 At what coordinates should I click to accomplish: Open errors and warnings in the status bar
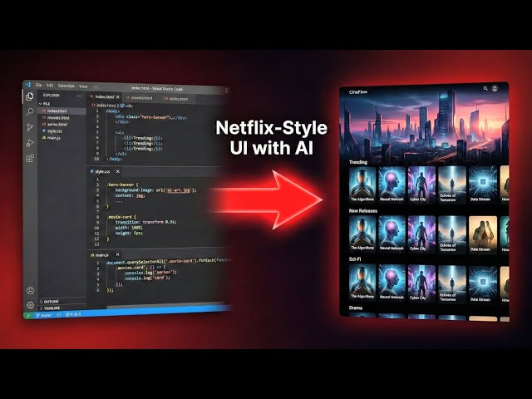73,314
